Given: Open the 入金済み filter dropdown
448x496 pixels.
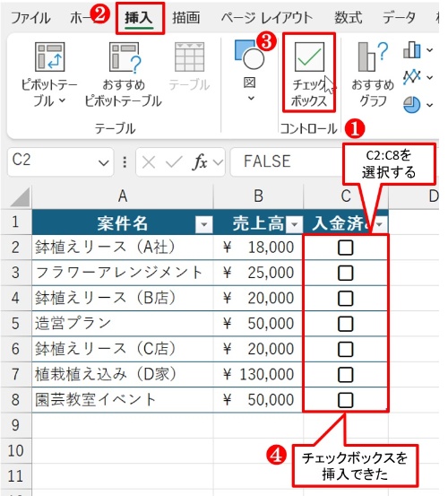Looking at the screenshot, I should pos(379,225).
